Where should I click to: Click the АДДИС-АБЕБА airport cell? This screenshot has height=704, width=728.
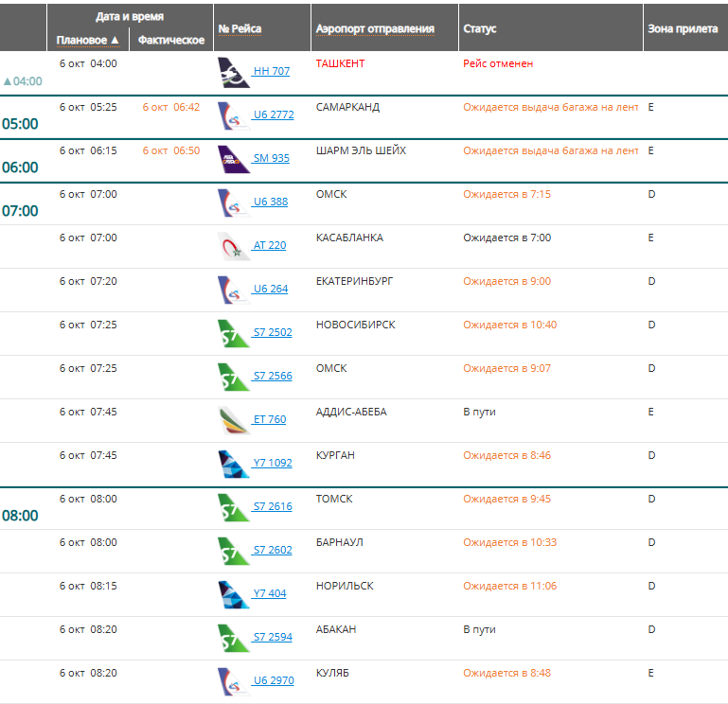pyautogui.click(x=351, y=413)
